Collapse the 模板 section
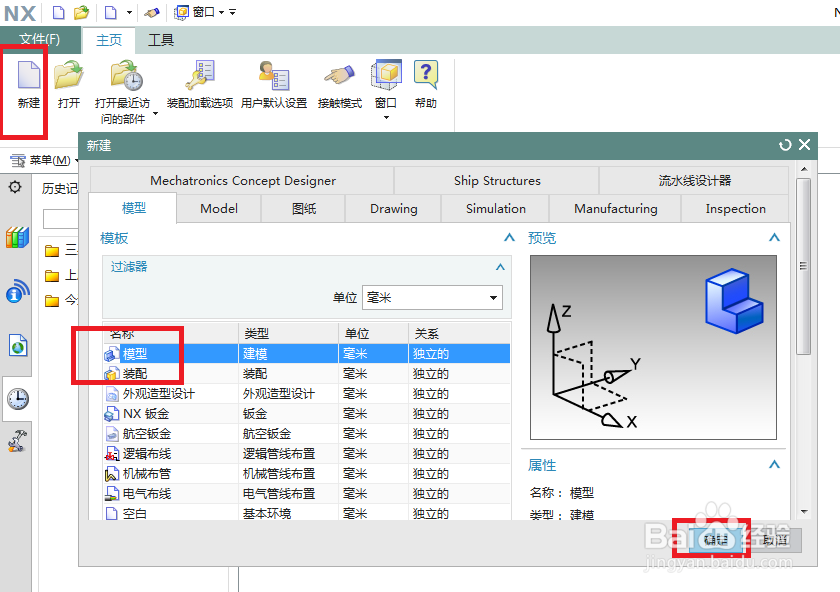This screenshot has height=592, width=840. click(509, 237)
